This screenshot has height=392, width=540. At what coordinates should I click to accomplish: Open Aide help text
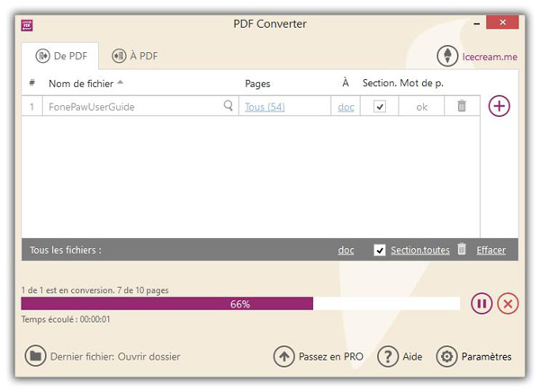coord(412,357)
